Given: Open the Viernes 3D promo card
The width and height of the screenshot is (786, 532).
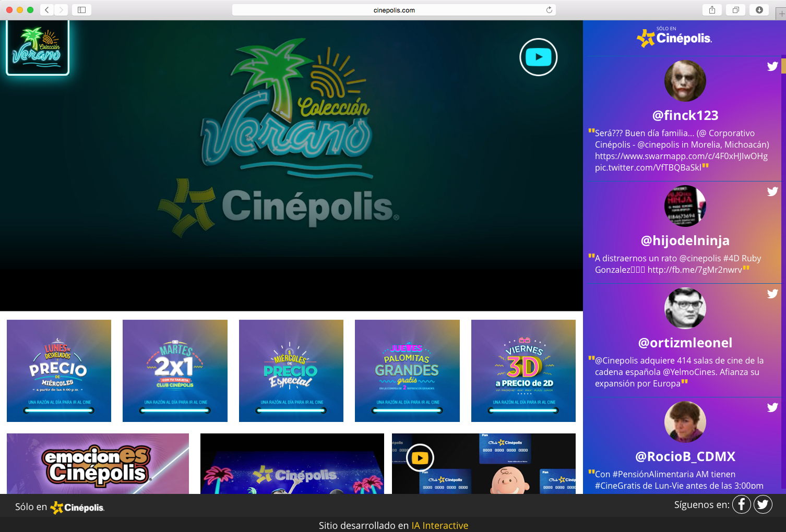Looking at the screenshot, I should pyautogui.click(x=523, y=371).
